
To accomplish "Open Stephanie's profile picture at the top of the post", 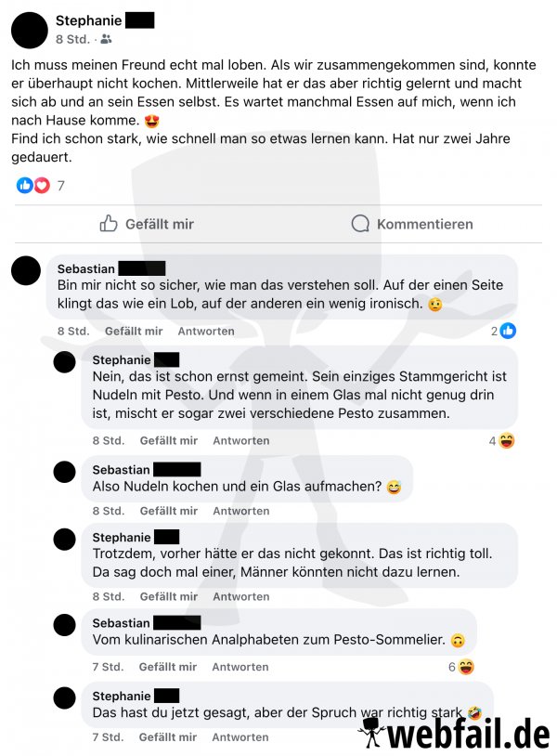I will pos(30,30).
